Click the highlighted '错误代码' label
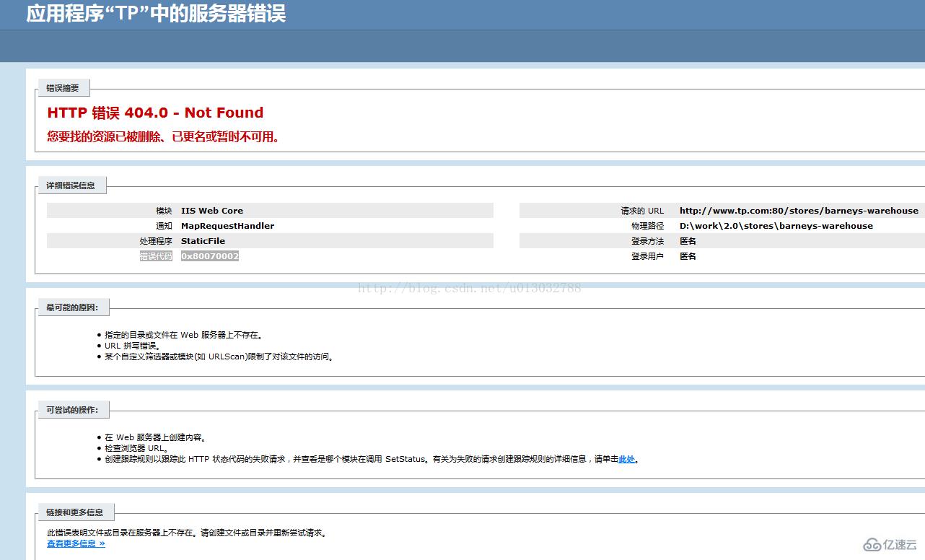The width and height of the screenshot is (925, 560). pyautogui.click(x=156, y=256)
